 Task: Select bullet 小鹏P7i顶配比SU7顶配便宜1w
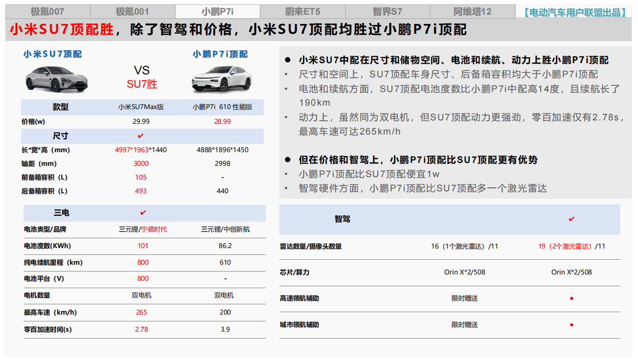[x=369, y=174]
